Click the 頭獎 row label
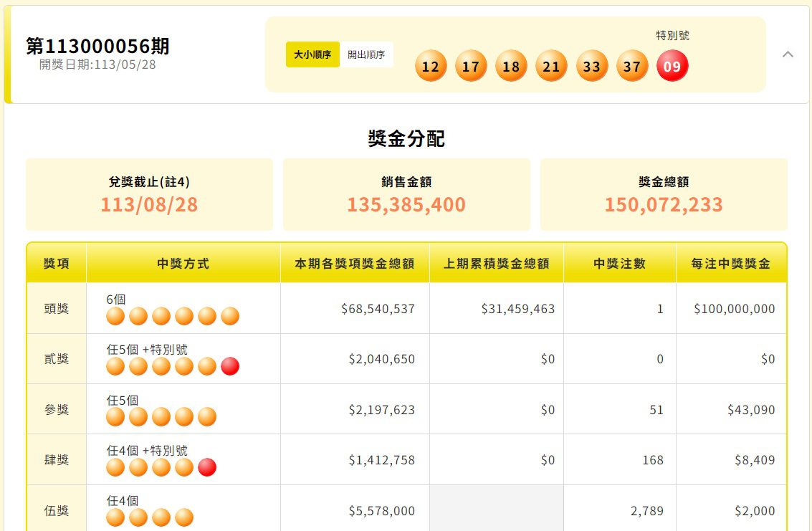812x531 pixels. point(57,308)
